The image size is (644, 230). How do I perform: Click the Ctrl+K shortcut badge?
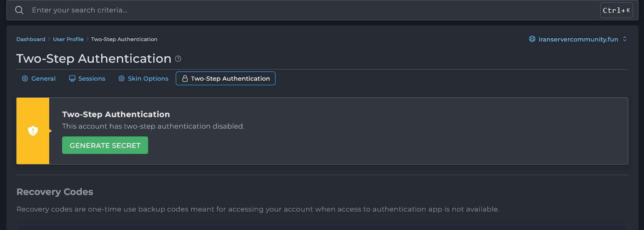pos(616,10)
